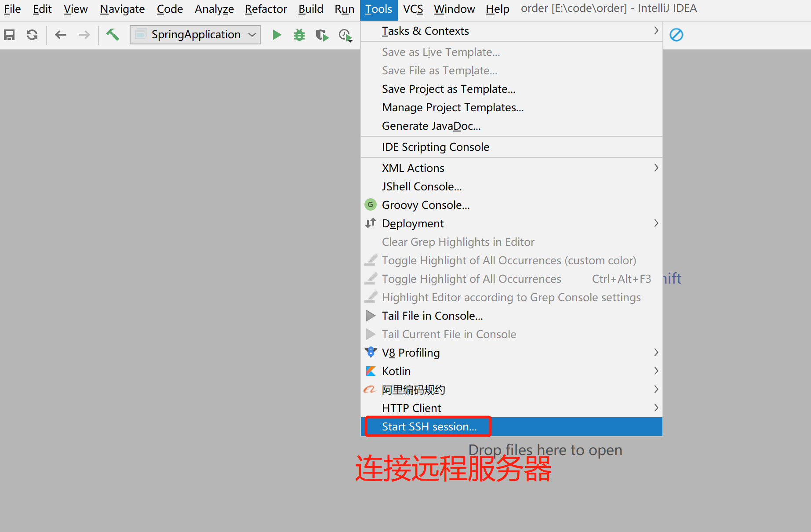Select the Kotlin K icon in the menu
Screen dimensions: 811x532
point(371,371)
